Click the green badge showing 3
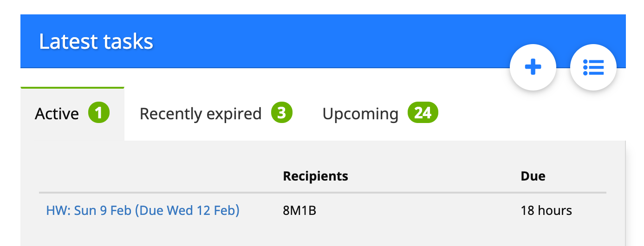644x246 pixels. tap(282, 113)
